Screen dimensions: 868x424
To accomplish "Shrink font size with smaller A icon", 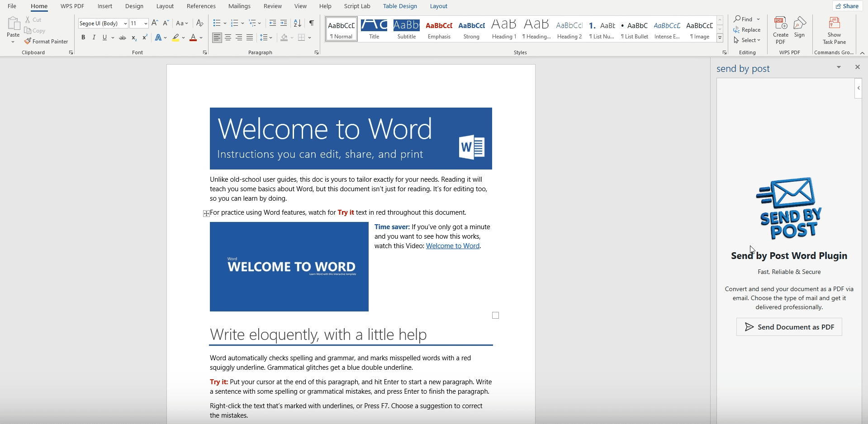I will click(166, 23).
